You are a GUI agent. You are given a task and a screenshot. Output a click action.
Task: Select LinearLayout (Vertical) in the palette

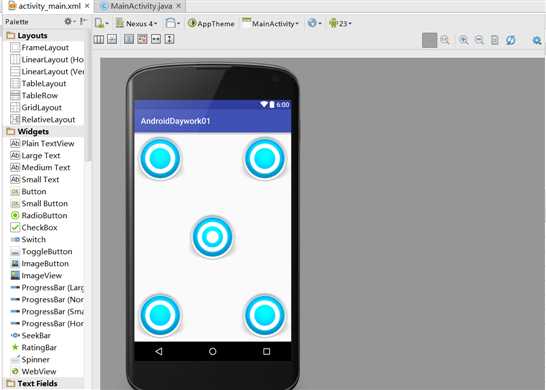point(47,71)
